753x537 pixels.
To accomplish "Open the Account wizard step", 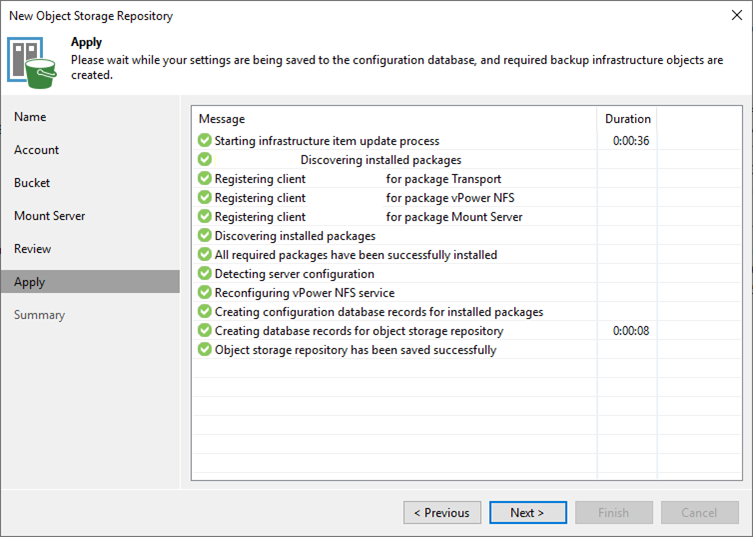I will [36, 150].
